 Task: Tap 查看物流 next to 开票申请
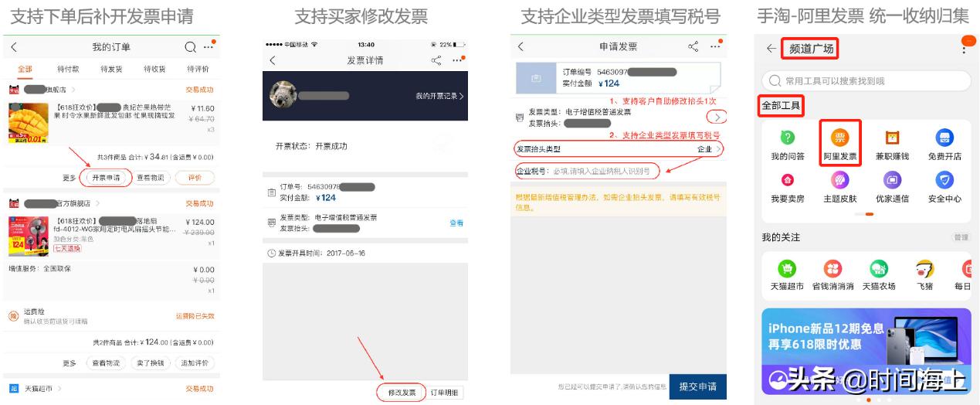coord(150,177)
